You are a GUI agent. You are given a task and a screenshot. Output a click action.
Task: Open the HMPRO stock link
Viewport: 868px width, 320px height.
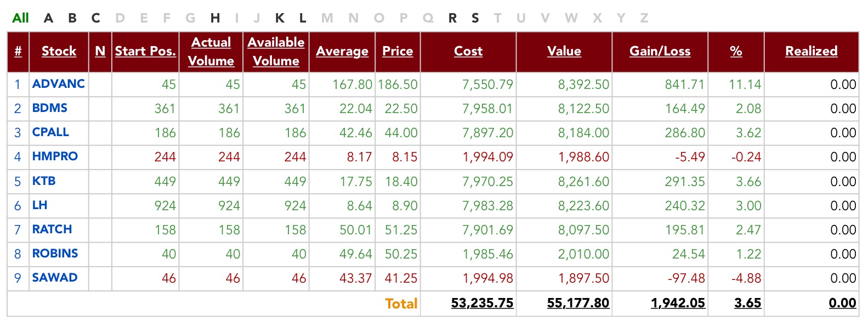[55, 156]
